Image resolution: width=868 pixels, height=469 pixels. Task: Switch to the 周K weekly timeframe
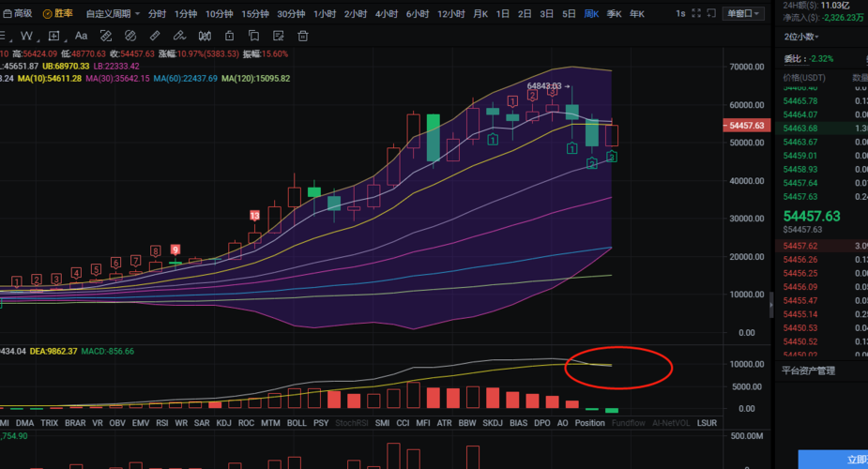pos(592,14)
